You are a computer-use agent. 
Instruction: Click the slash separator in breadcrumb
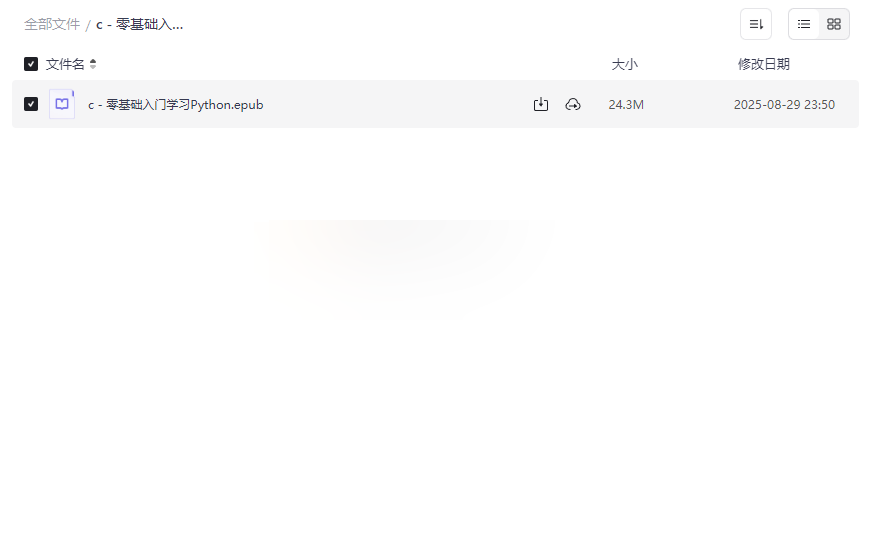pyautogui.click(x=88, y=25)
